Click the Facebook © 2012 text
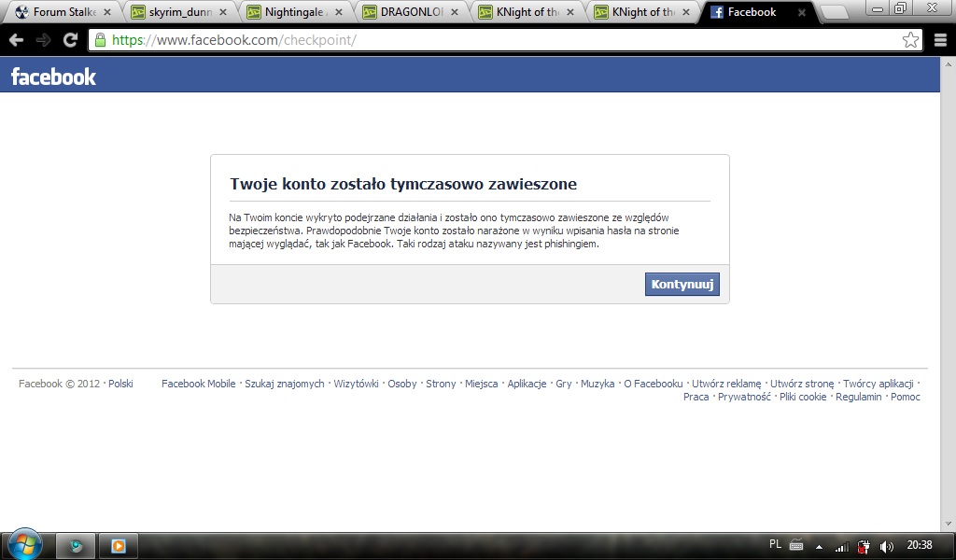Screen dimensions: 956x560 coord(59,384)
